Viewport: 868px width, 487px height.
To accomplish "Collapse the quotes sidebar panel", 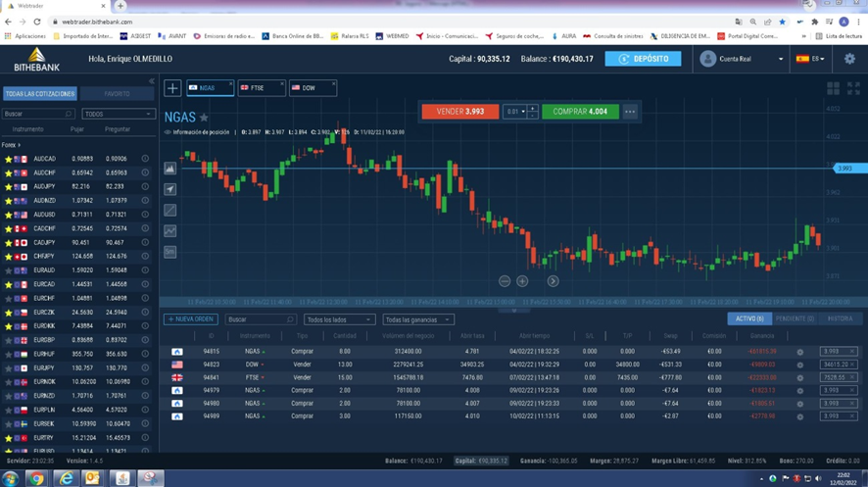I will tap(151, 81).
